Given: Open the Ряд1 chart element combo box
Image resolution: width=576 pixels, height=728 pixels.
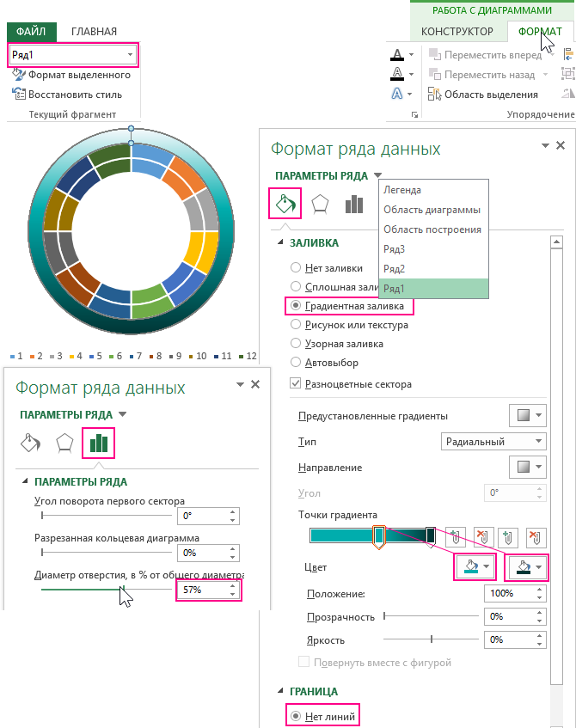Looking at the screenshot, I should (72, 54).
